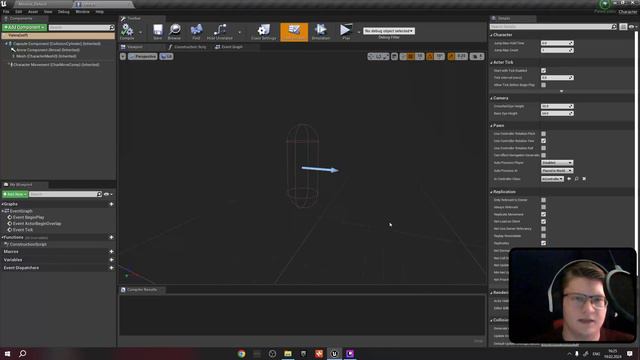Open the Edit menu

pyautogui.click(x=19, y=12)
